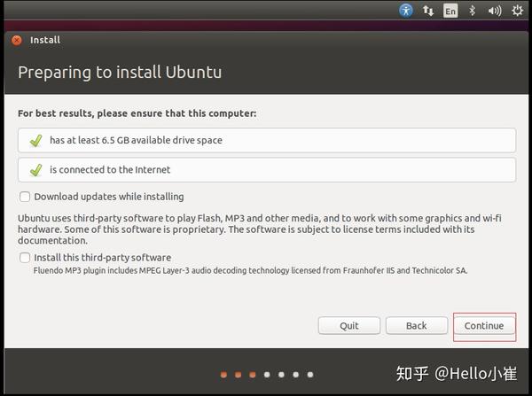Image resolution: width=532 pixels, height=396 pixels.
Task: Click 'has at least 6.5 GB available drive space'
Action: 136,140
